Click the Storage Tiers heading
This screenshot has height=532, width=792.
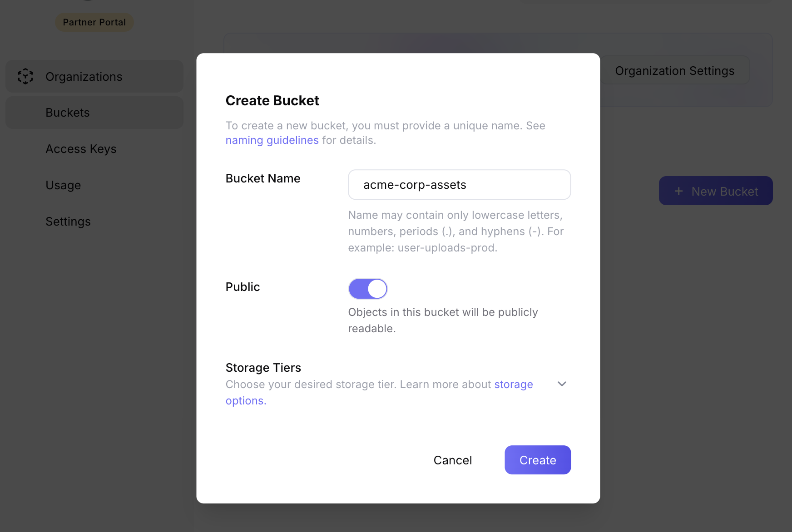click(x=263, y=368)
